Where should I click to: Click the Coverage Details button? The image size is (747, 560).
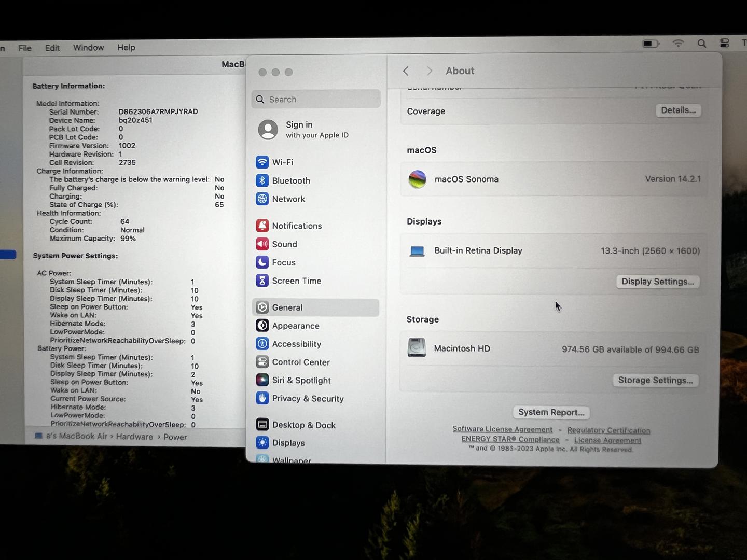(x=678, y=110)
